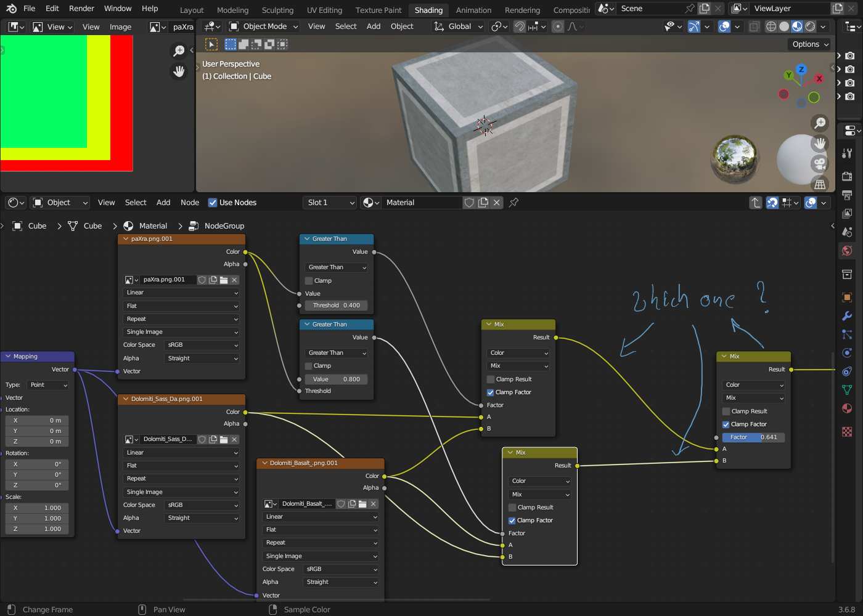Image resolution: width=863 pixels, height=616 pixels.
Task: Switch to Animation workspace tab
Action: coord(473,10)
